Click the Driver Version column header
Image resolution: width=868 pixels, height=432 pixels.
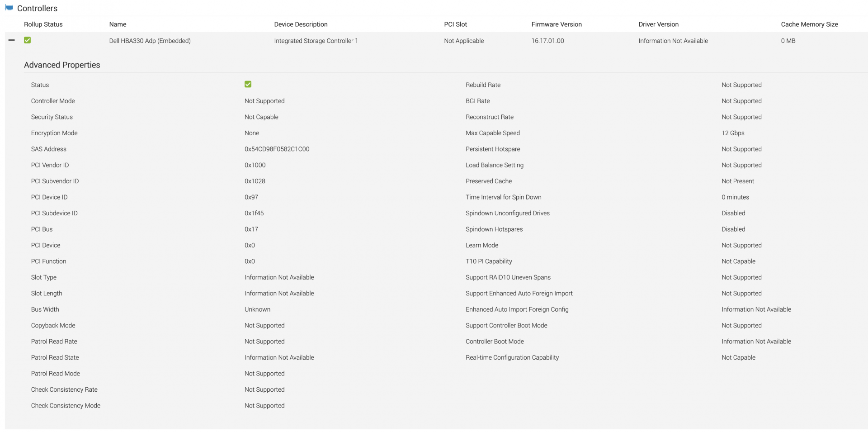click(x=658, y=24)
